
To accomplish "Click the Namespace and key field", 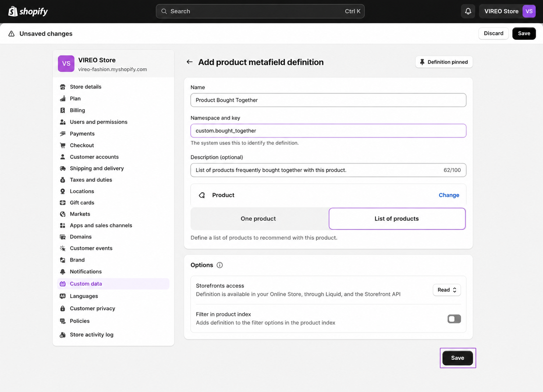I will pyautogui.click(x=328, y=131).
